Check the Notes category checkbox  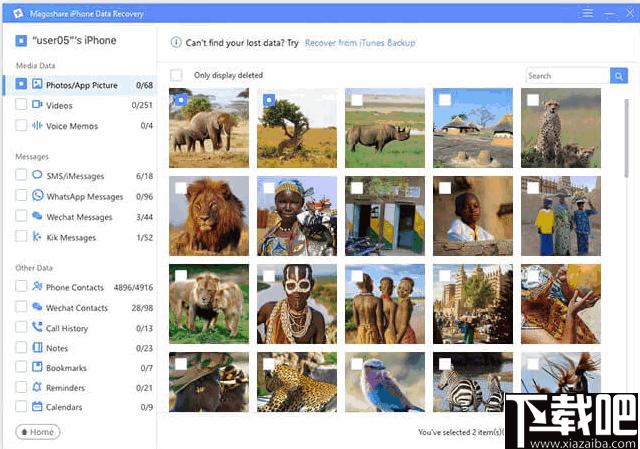pos(21,348)
